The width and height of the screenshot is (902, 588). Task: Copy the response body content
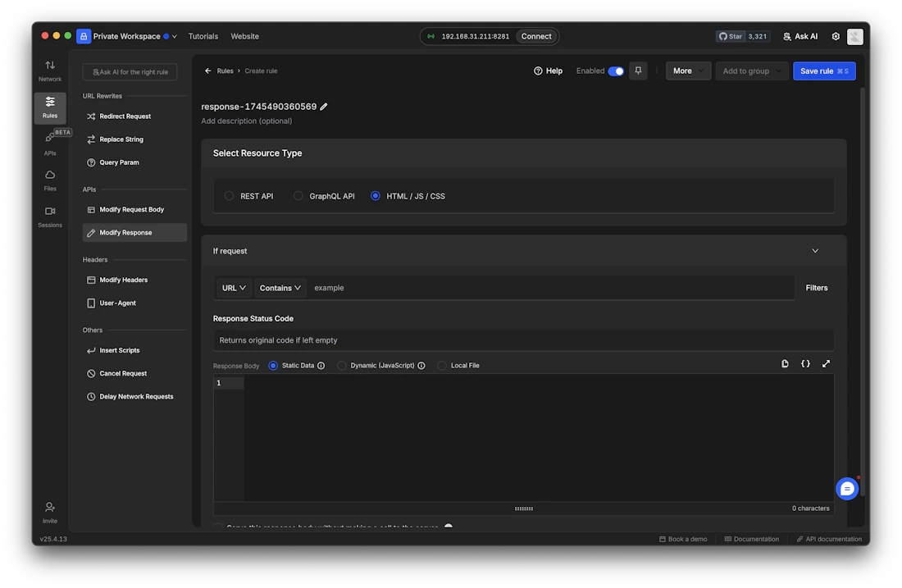784,363
